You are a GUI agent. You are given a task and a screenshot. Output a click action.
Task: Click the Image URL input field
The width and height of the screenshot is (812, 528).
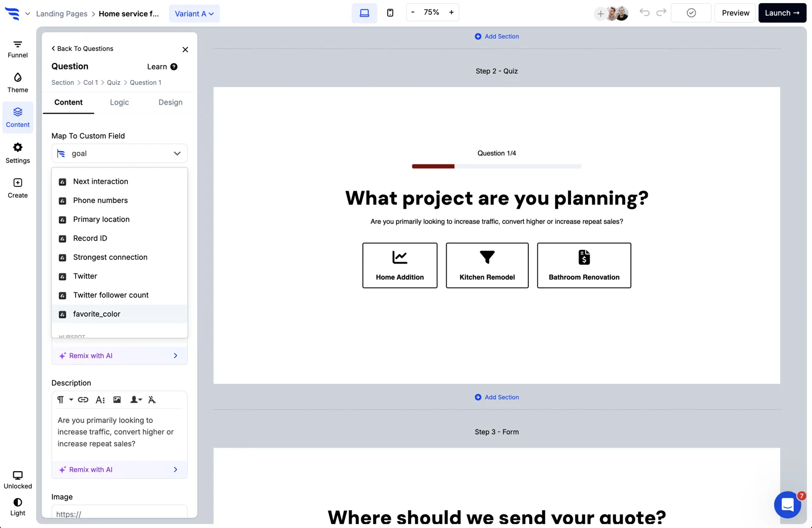(120, 513)
